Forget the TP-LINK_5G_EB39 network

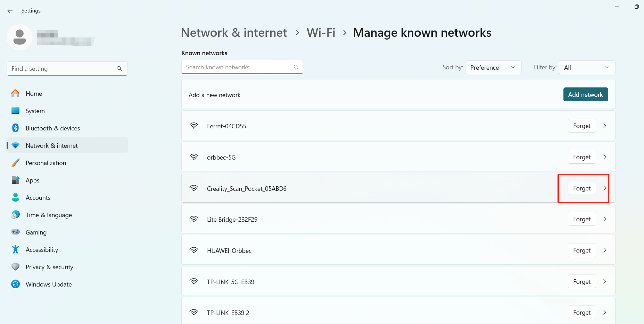coord(582,282)
